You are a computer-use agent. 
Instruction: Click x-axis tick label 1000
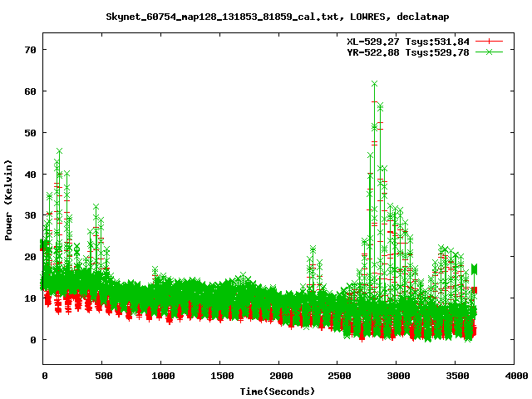163,376
